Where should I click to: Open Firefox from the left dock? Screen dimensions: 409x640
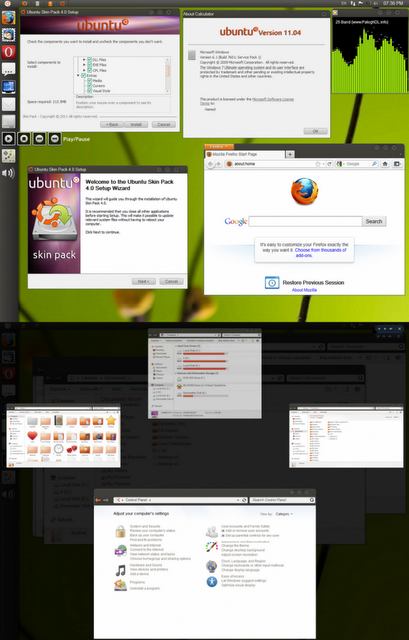[9, 18]
